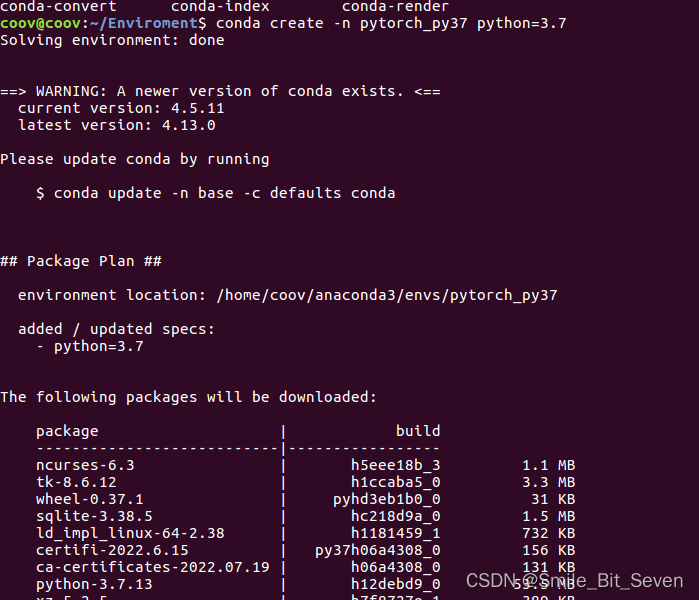Select the text 'conda-convert' at top
Screen dimensions: 699x600
point(58,6)
